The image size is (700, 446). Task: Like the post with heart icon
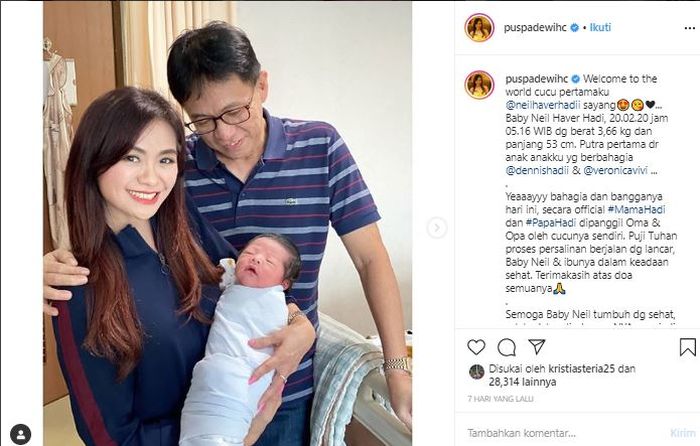point(476,347)
